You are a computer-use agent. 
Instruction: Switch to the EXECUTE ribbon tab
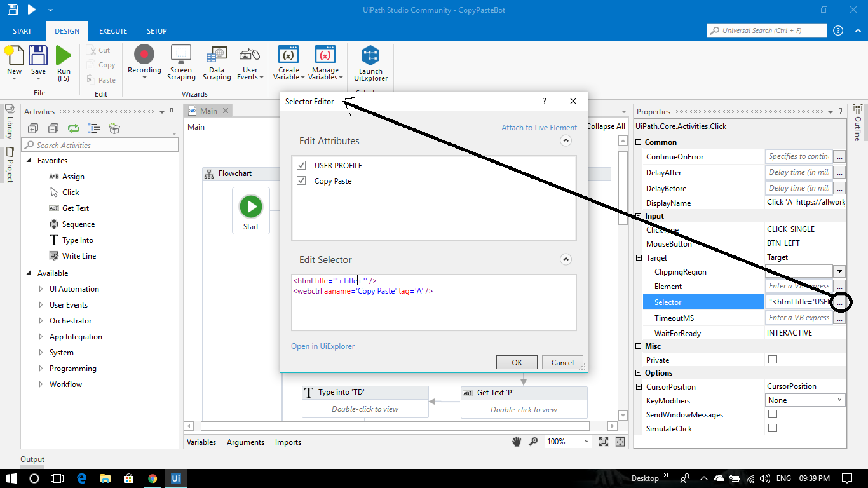point(113,30)
